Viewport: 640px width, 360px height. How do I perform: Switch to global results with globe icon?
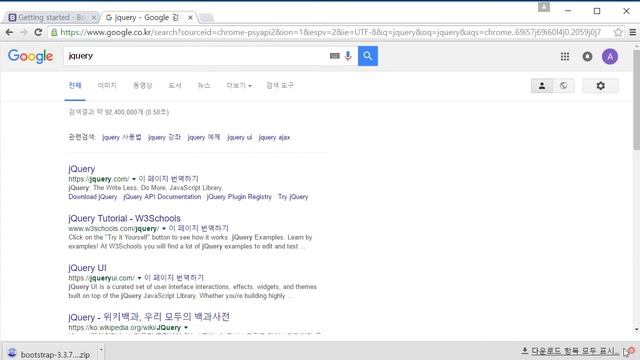(564, 86)
